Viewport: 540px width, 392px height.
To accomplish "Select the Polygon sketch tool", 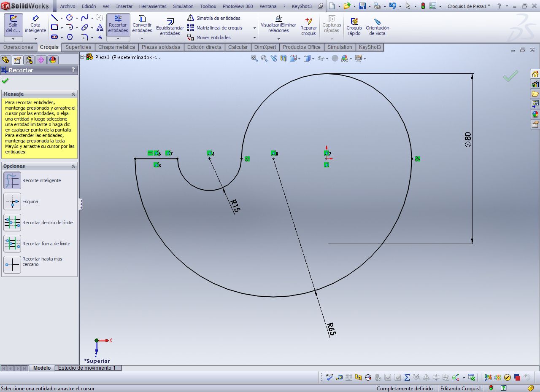I will pos(70,37).
